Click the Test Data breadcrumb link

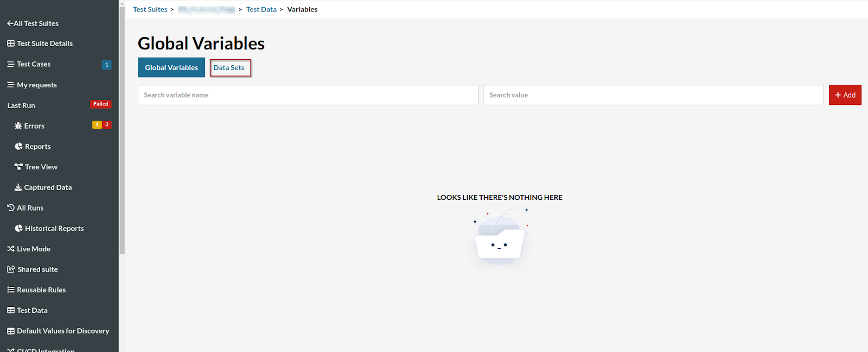pyautogui.click(x=261, y=9)
